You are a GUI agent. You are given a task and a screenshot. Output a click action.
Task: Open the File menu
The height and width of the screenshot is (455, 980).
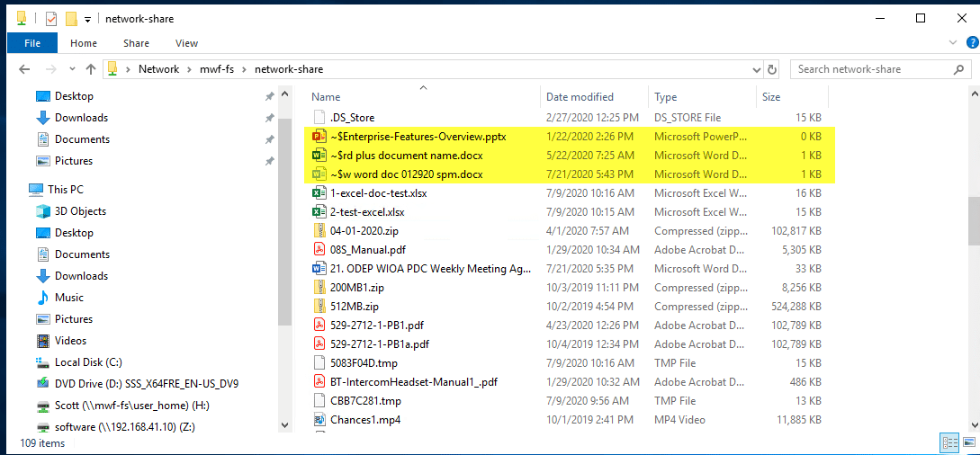32,43
